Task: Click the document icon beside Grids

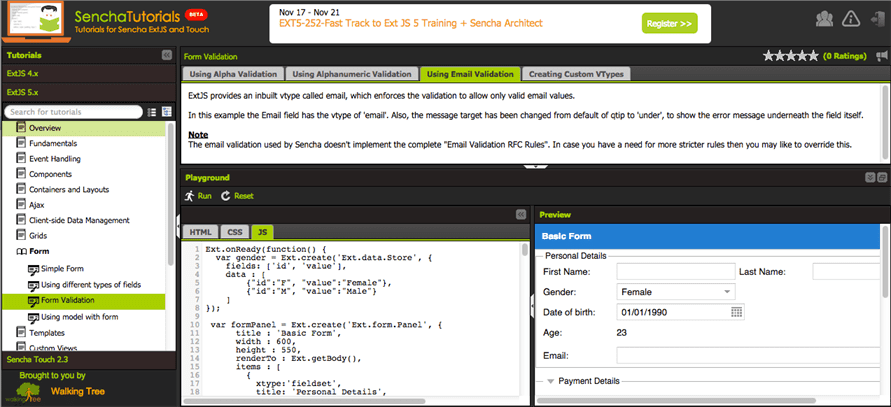Action: [21, 235]
